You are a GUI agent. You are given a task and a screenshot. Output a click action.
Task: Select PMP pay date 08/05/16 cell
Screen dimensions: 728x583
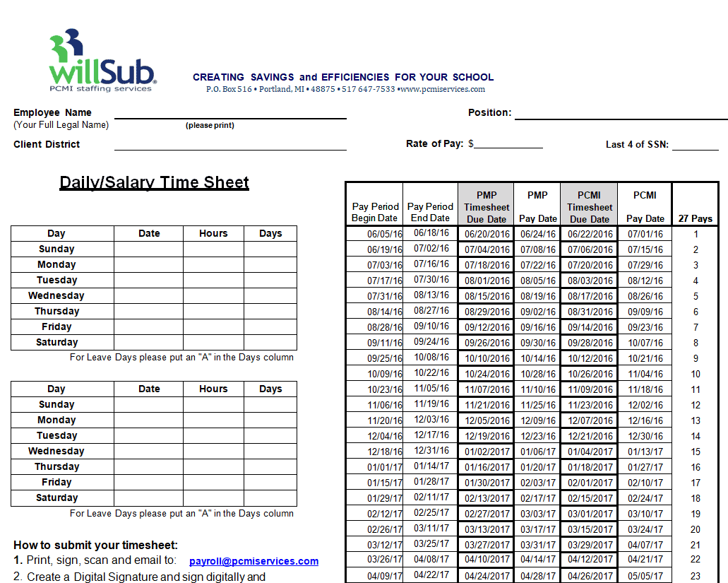click(x=537, y=281)
